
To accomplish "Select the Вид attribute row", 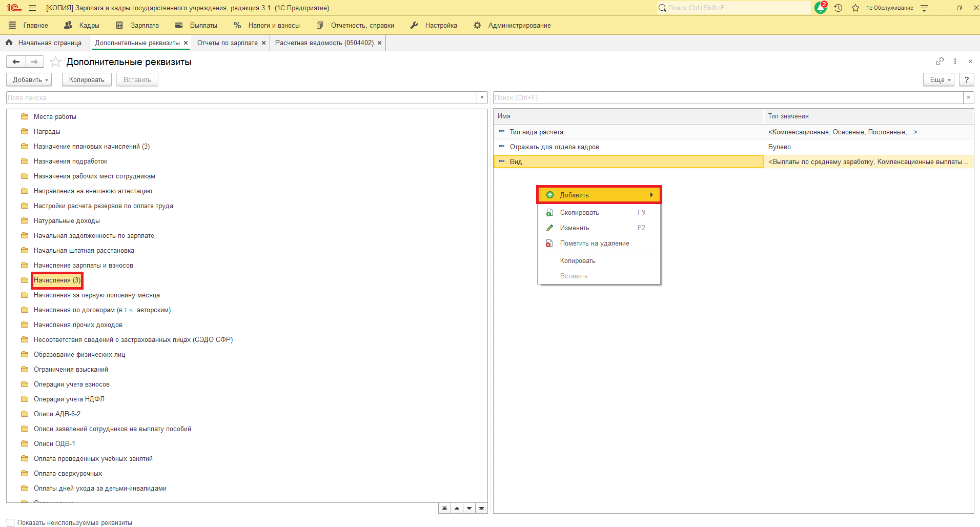I will [733, 162].
